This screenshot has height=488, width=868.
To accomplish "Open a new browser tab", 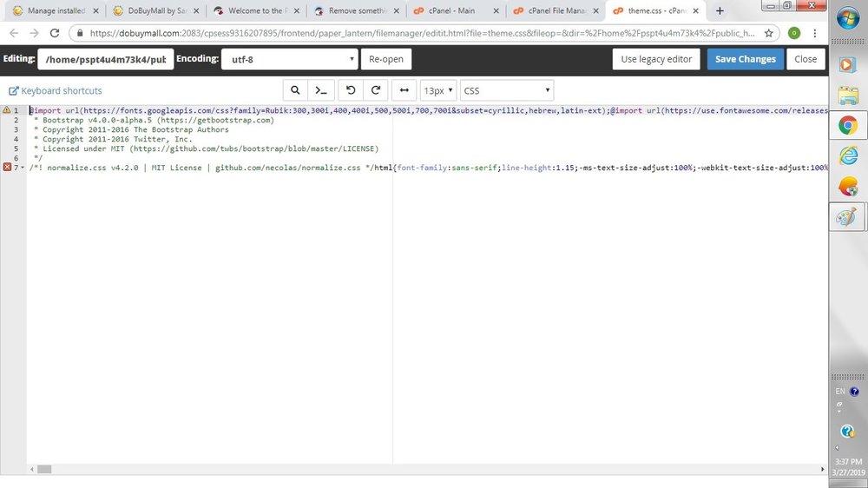I will tap(720, 10).
